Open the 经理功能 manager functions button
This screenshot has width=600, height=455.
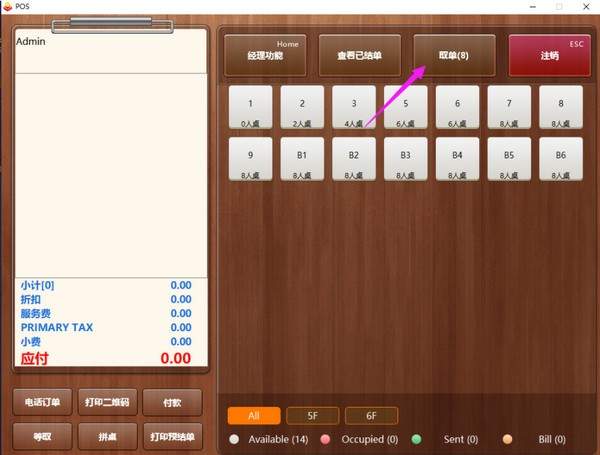click(265, 55)
